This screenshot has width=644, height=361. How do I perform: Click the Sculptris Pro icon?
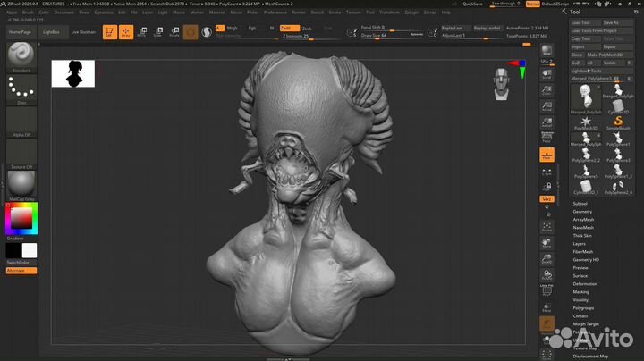pos(207,32)
